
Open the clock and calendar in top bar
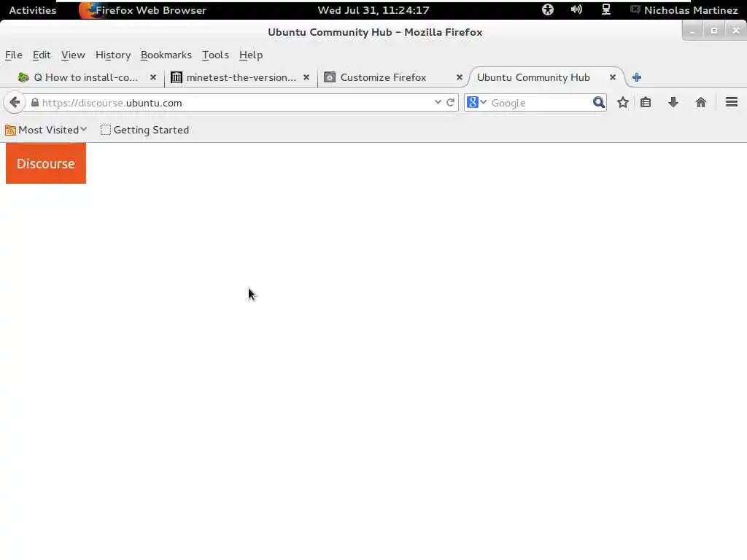pyautogui.click(x=373, y=10)
